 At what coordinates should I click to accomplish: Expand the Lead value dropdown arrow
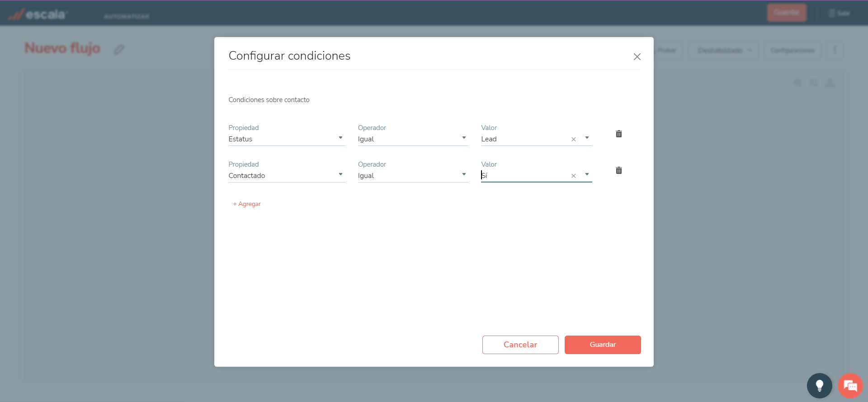click(587, 138)
